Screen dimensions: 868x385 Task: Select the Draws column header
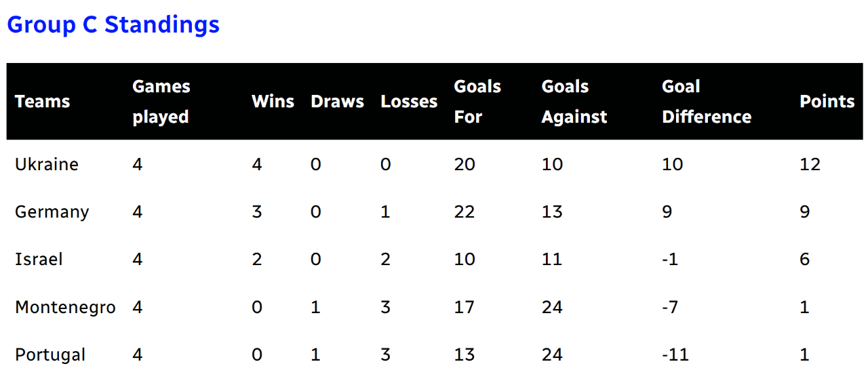[337, 102]
